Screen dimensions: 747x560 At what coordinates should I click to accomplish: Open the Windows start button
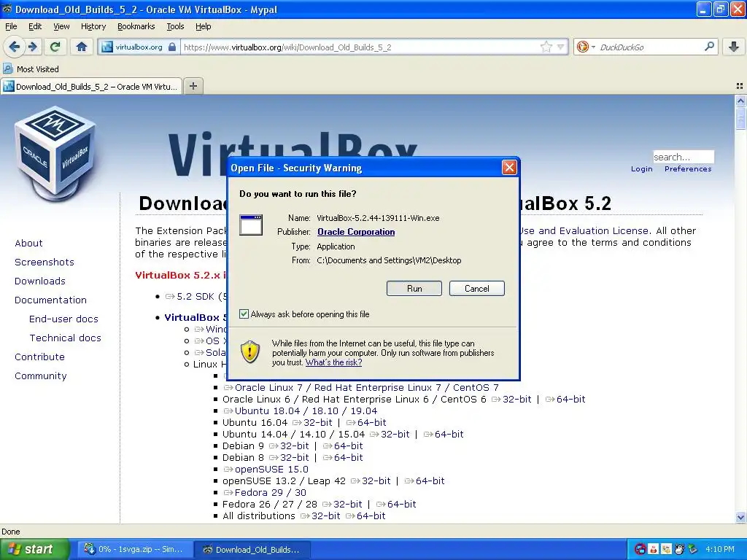point(34,550)
